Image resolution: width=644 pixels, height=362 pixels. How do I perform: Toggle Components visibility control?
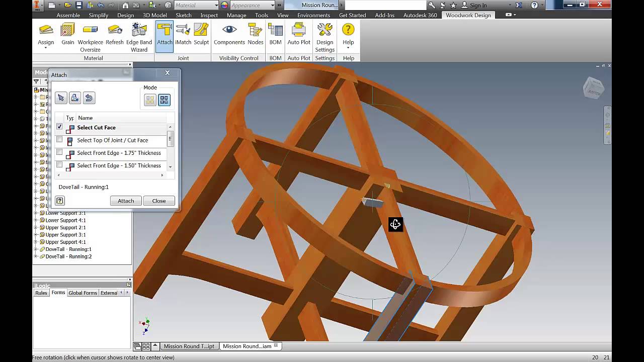[x=229, y=34]
